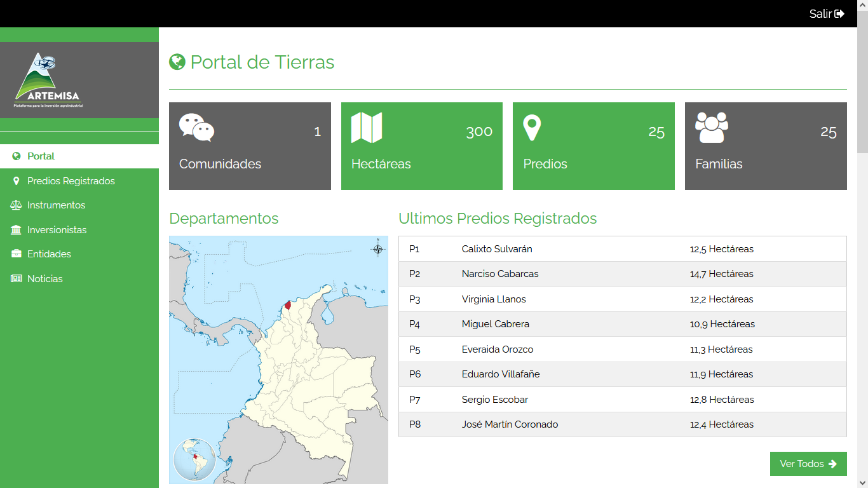868x488 pixels.
Task: Select Miguel Cabrera entry
Action: click(496, 324)
